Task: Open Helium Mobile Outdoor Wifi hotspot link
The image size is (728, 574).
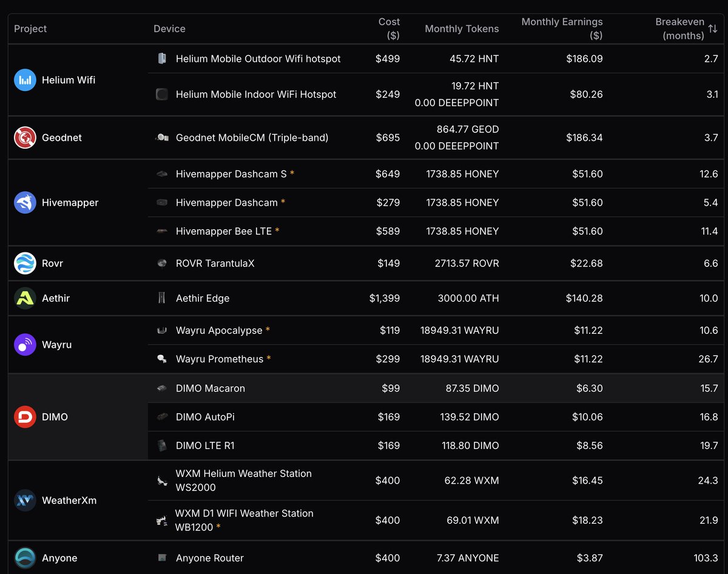Action: coord(258,59)
